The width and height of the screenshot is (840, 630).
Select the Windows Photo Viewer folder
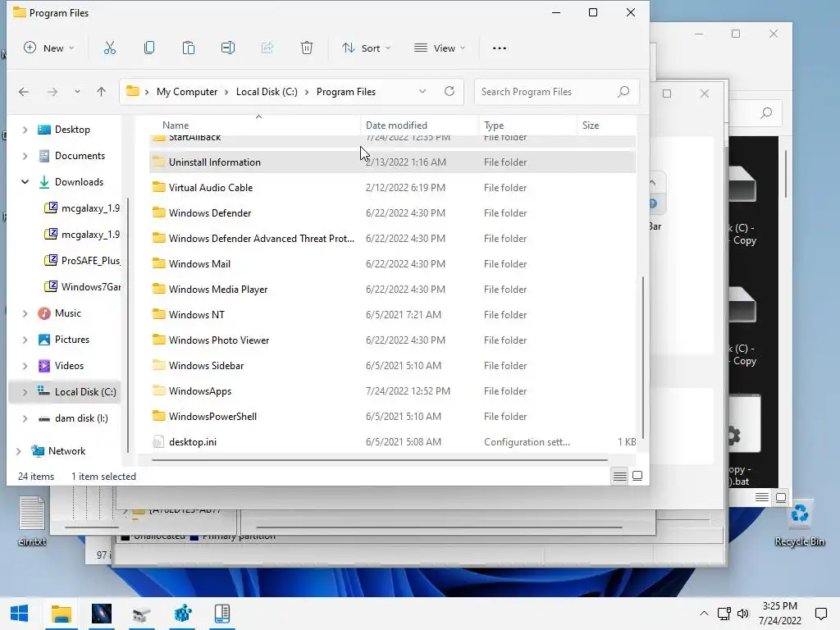pos(393,340)
